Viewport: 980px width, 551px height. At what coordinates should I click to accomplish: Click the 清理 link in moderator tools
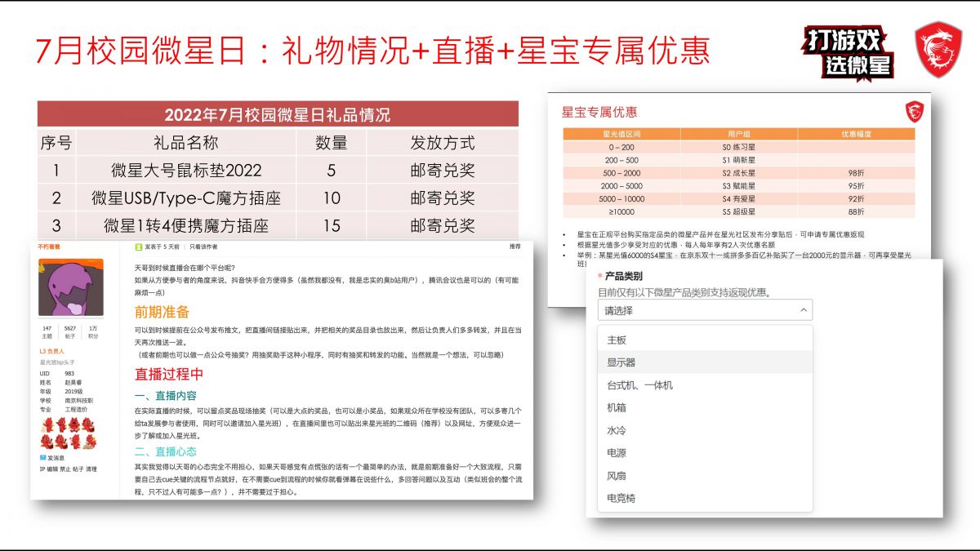point(91,469)
